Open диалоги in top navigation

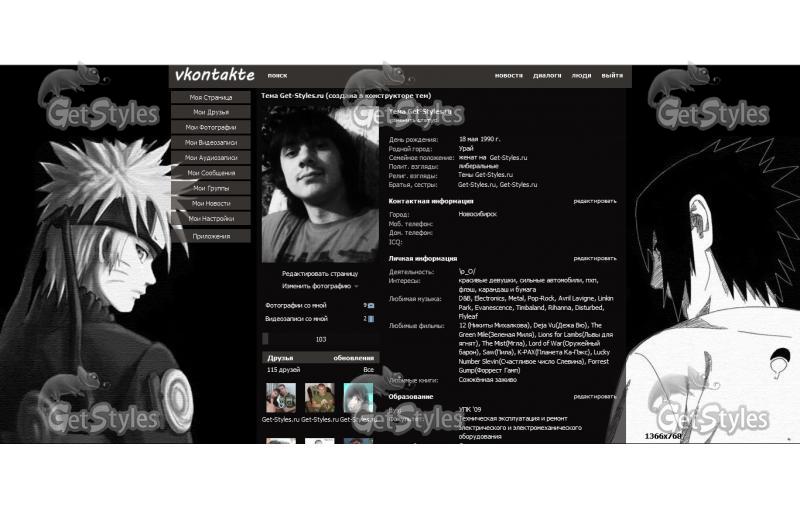pos(547,75)
